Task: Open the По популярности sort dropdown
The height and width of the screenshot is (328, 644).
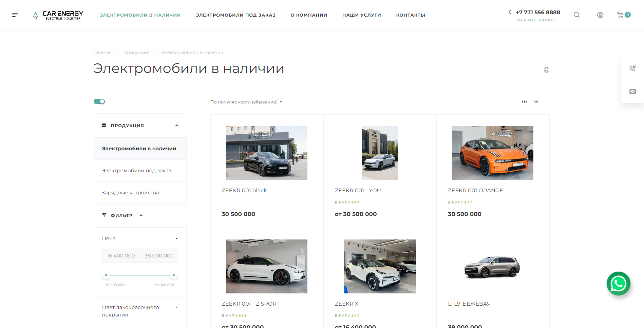Action: [246, 102]
